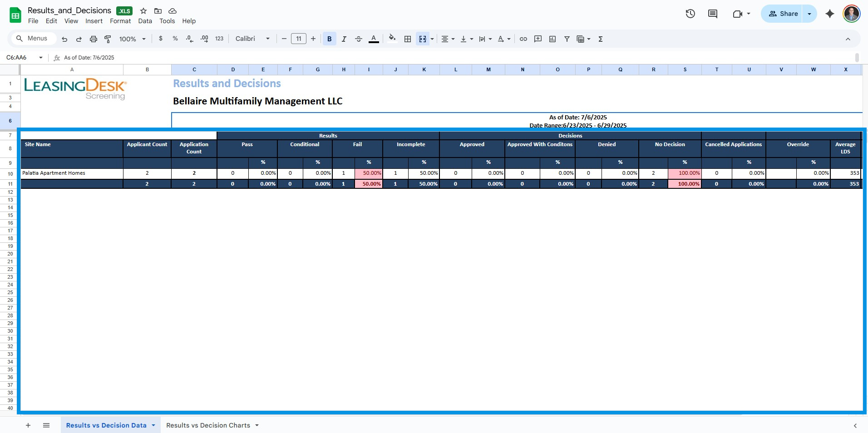The height and width of the screenshot is (433, 868).
Task: Click the paint format icon
Action: pyautogui.click(x=108, y=39)
